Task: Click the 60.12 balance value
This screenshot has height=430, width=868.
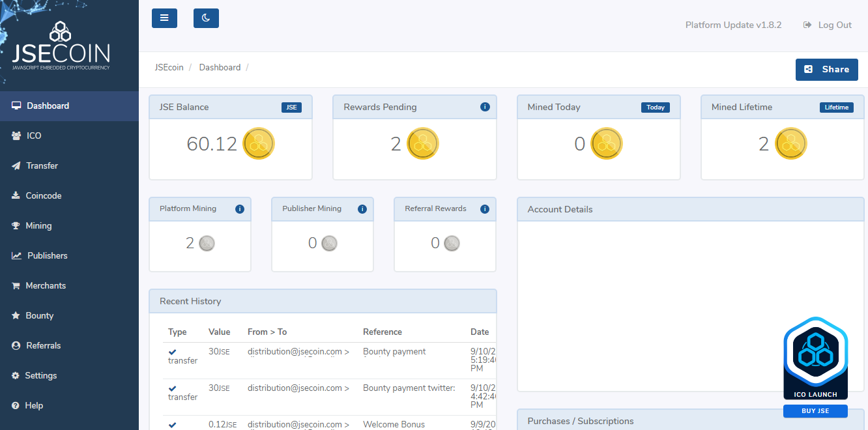Action: (x=212, y=144)
